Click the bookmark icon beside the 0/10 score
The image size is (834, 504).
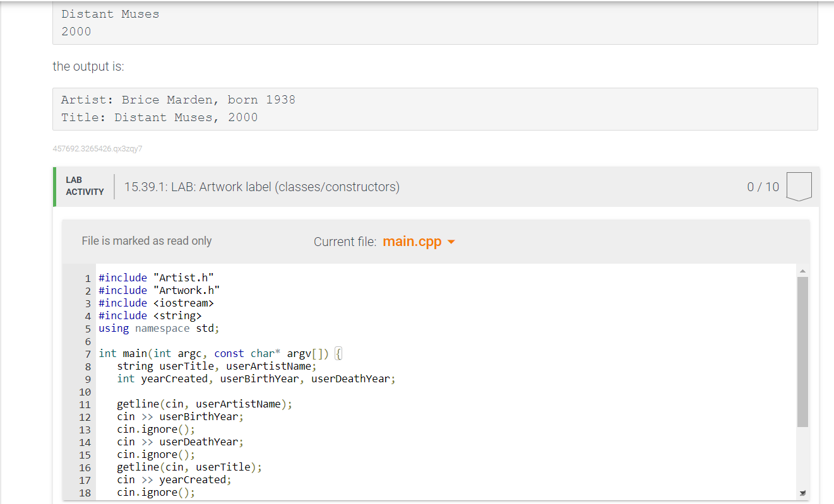coord(799,186)
